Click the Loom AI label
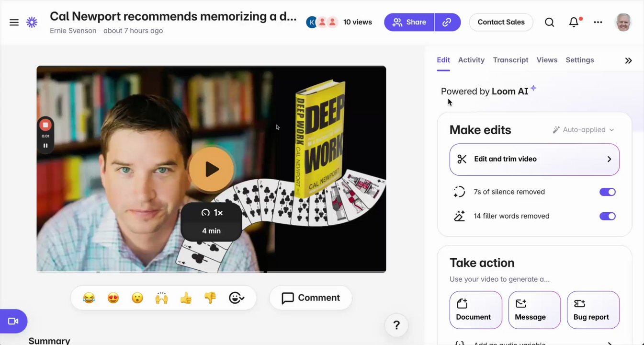This screenshot has width=644, height=345. (510, 91)
